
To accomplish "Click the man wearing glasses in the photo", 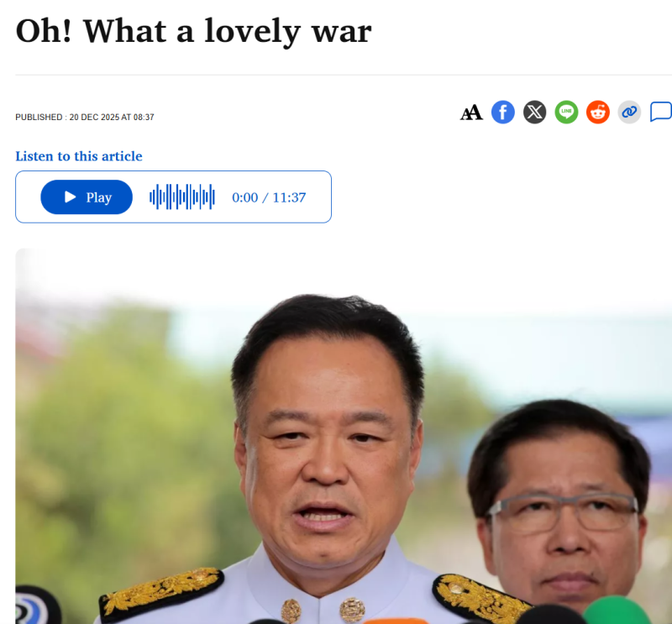I will coord(559,506).
